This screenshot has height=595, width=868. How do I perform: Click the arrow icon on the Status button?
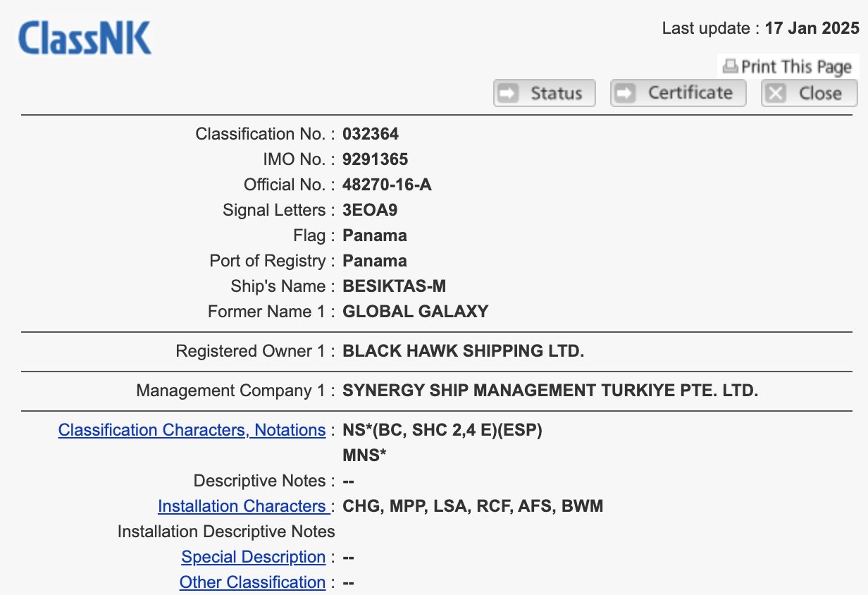tap(508, 93)
